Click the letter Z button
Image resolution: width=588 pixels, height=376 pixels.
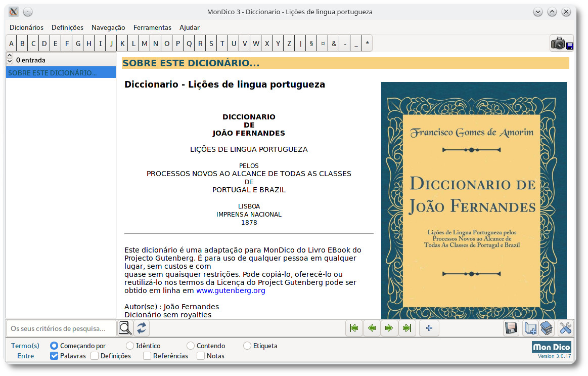(289, 43)
